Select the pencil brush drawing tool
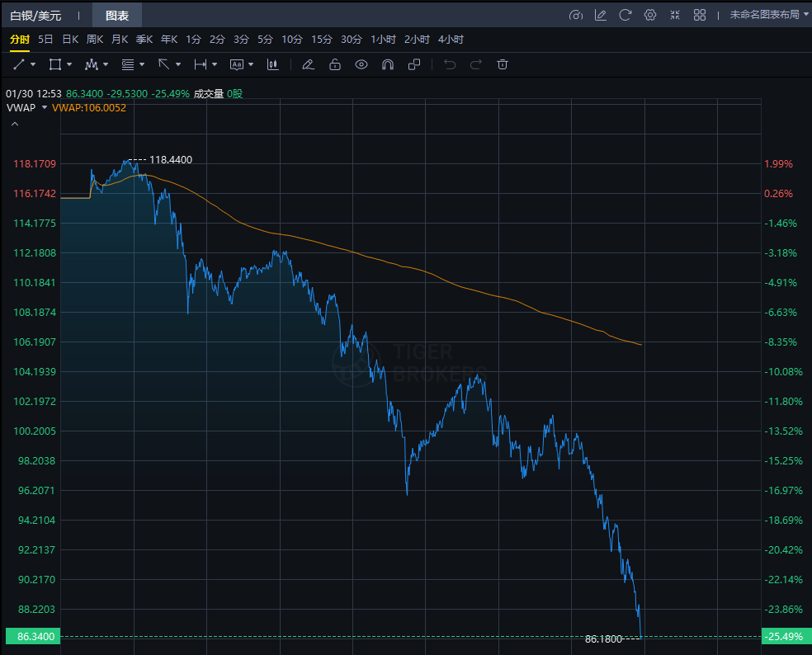 click(x=308, y=64)
